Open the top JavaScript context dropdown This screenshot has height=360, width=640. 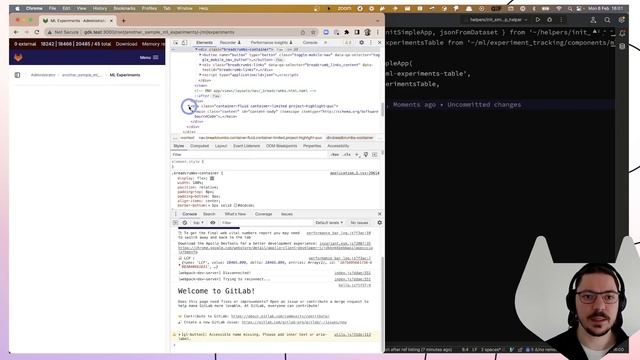coord(198,223)
